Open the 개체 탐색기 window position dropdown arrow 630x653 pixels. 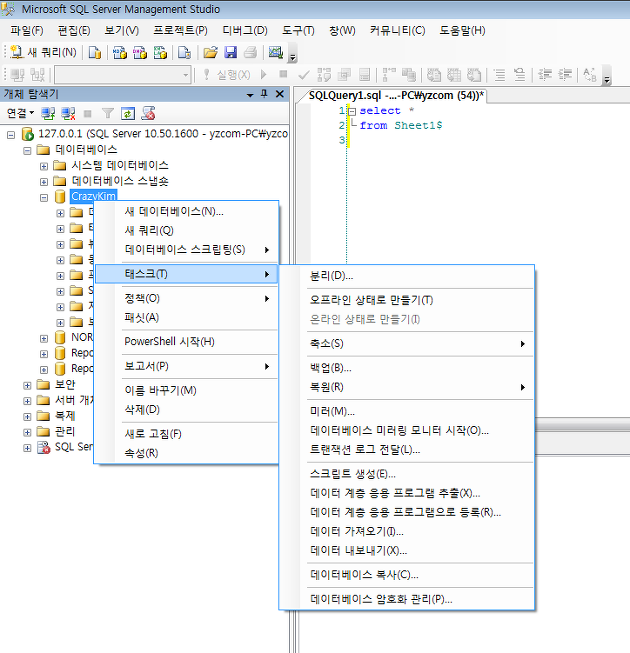coord(250,95)
